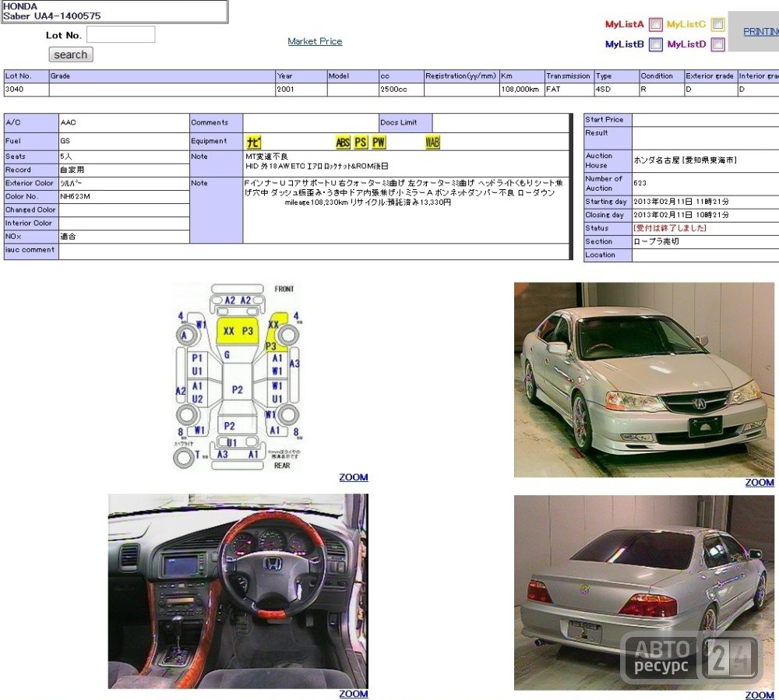Tick the MyListA checkbox
The width and height of the screenshot is (779, 700).
(656, 24)
